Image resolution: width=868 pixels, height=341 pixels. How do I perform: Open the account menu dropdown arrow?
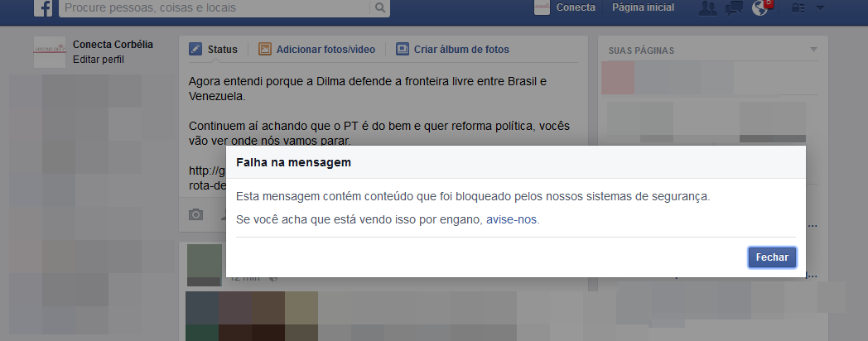coord(821,7)
